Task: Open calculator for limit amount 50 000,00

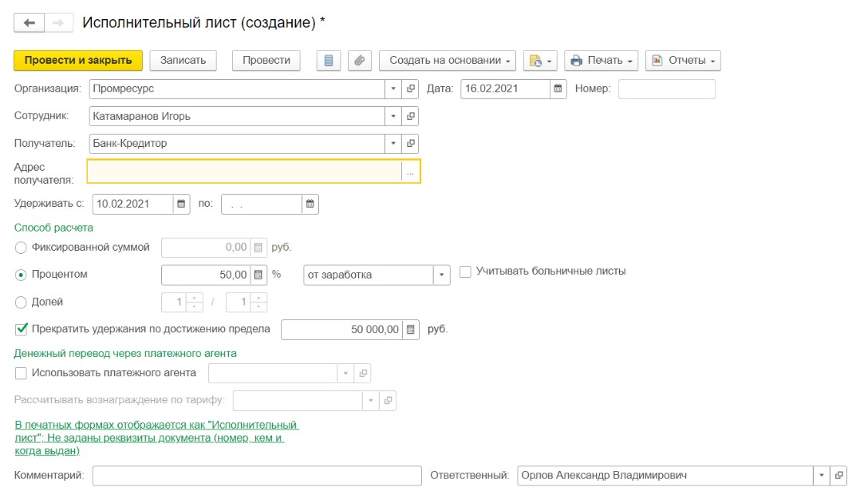Action: [410, 329]
